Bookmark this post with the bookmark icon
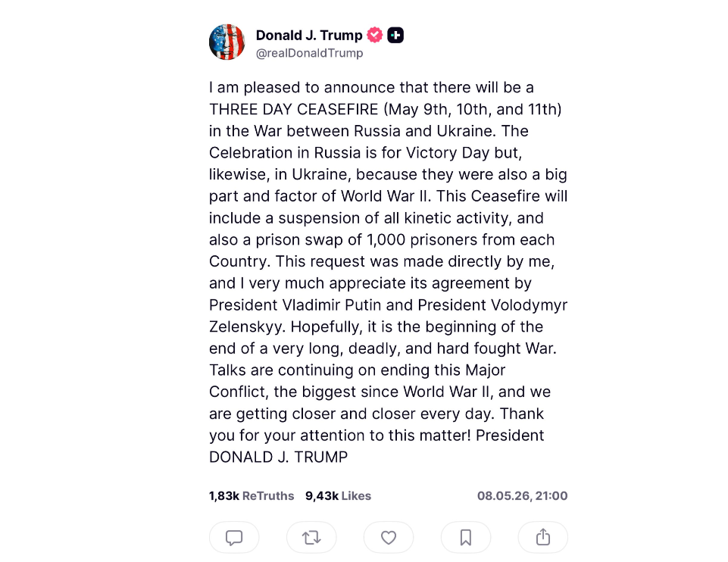 pos(466,538)
